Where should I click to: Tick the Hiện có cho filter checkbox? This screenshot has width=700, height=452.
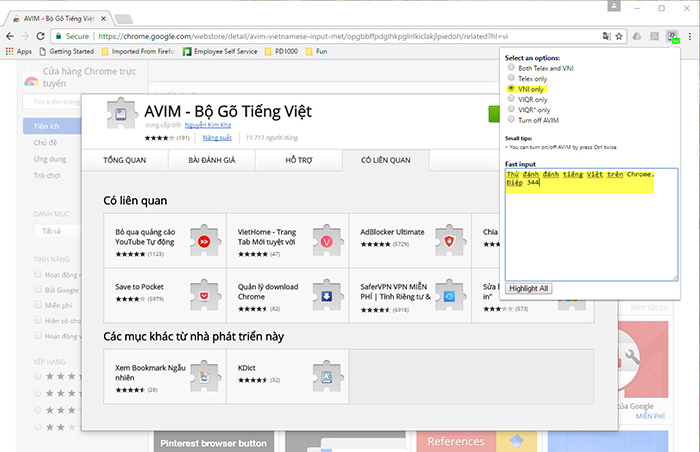tap(38, 320)
